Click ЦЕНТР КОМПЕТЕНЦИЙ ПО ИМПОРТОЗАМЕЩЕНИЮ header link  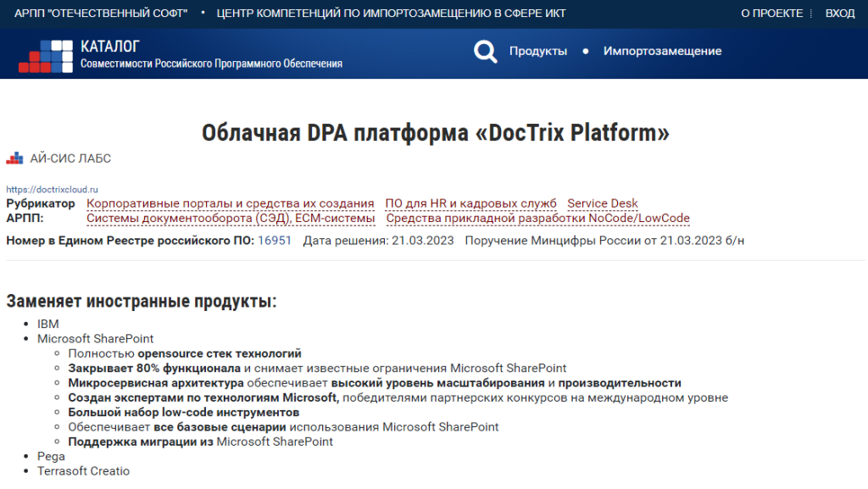pyautogui.click(x=391, y=14)
